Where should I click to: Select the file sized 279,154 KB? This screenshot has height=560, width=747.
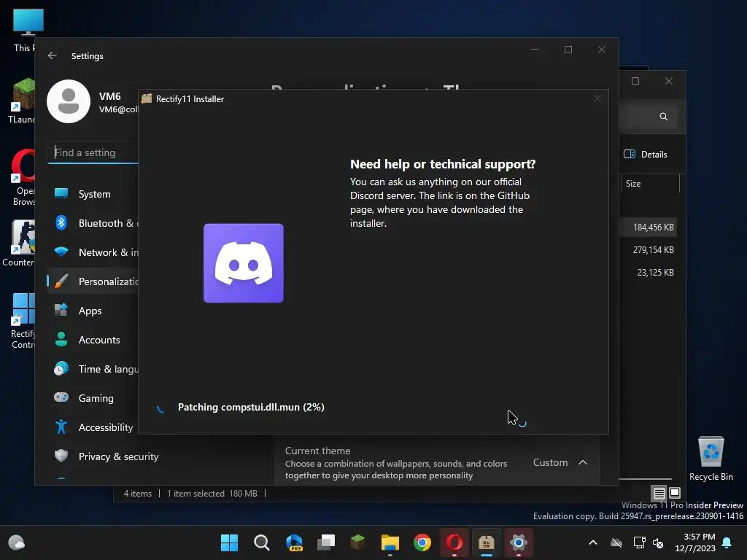[653, 249]
